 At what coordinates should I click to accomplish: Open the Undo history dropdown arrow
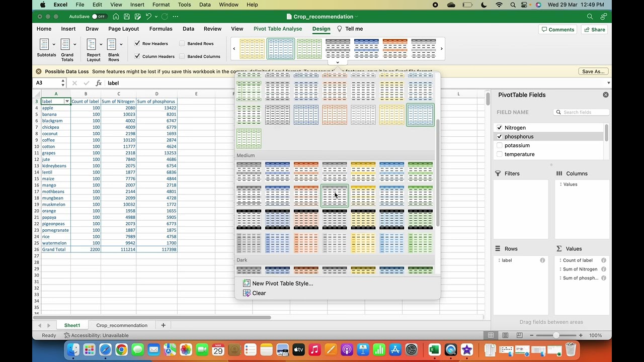click(x=155, y=17)
